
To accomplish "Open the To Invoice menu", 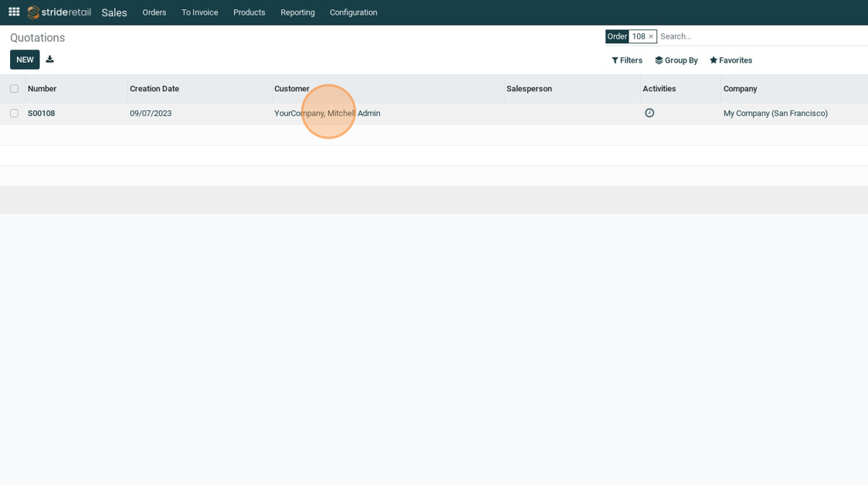I will 200,12.
